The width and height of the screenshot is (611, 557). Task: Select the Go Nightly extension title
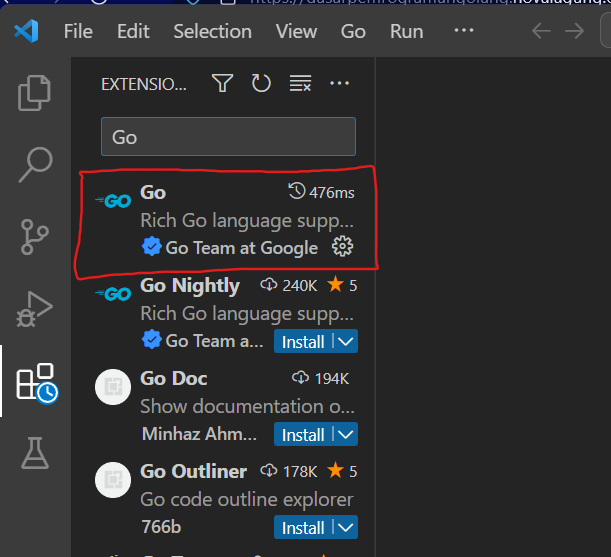[190, 286]
